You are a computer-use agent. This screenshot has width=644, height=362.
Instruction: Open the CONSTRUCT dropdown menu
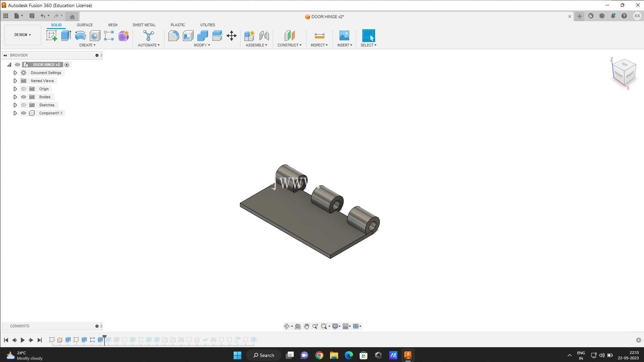pos(289,45)
